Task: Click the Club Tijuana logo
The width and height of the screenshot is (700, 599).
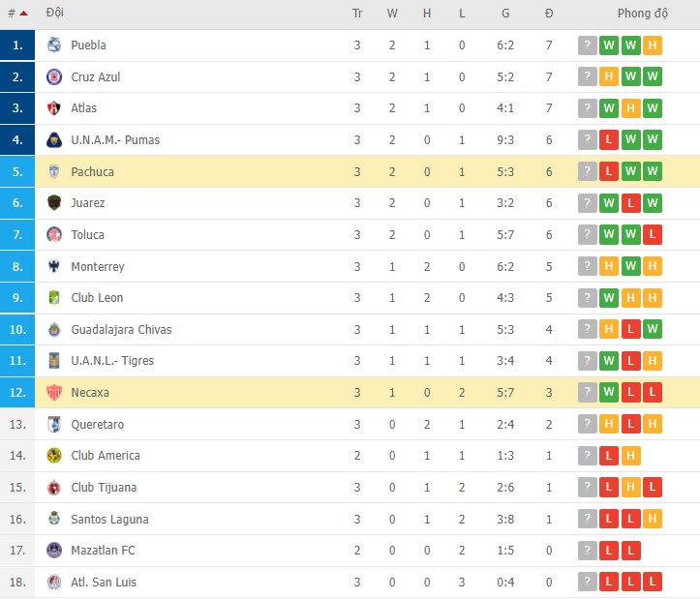Action: coord(54,488)
